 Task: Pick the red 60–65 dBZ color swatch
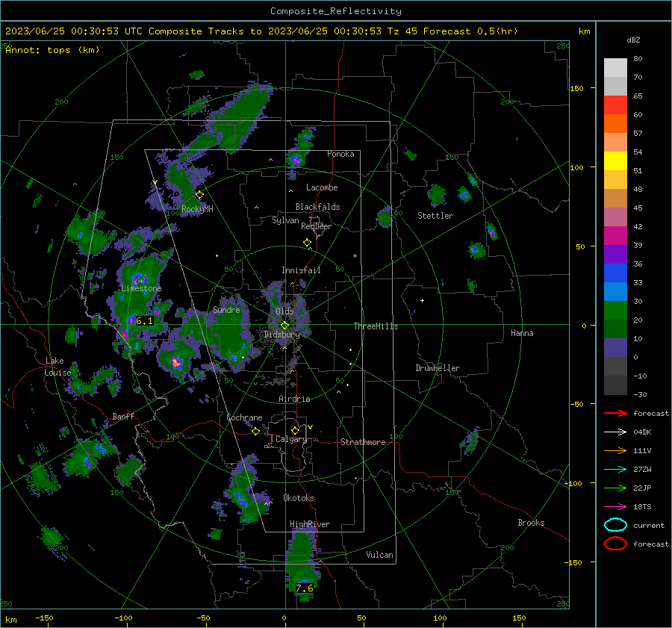click(615, 105)
